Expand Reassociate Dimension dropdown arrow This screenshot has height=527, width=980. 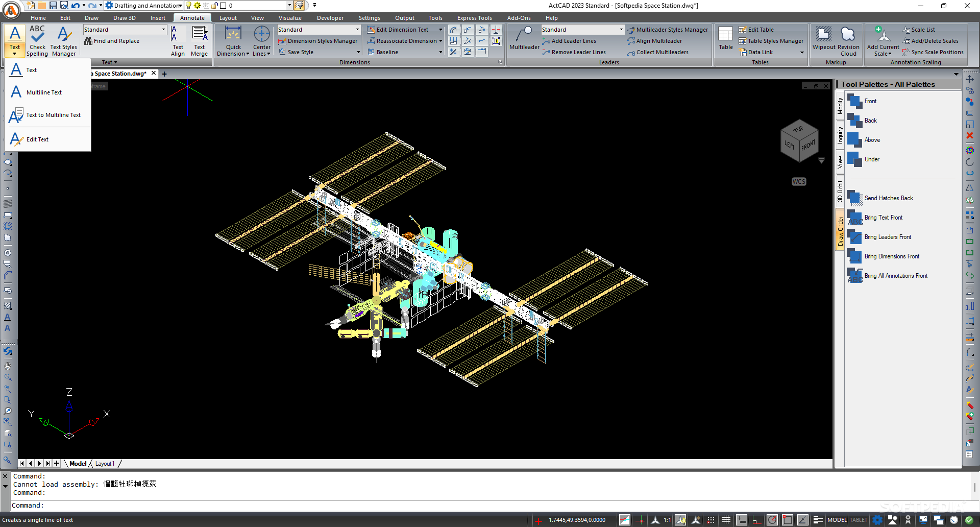point(440,41)
